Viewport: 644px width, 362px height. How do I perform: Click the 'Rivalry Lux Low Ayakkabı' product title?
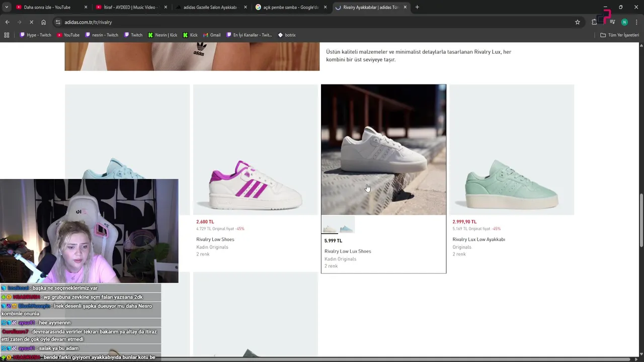tap(478, 239)
